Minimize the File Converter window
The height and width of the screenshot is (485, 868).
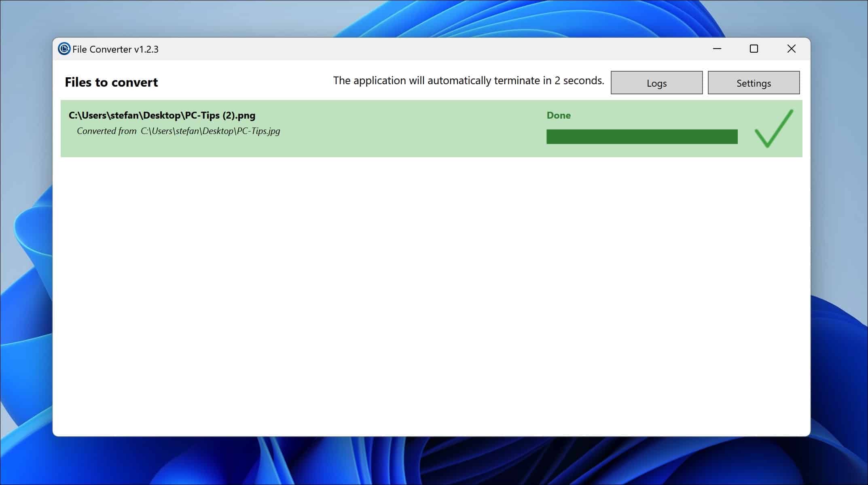[x=716, y=49]
